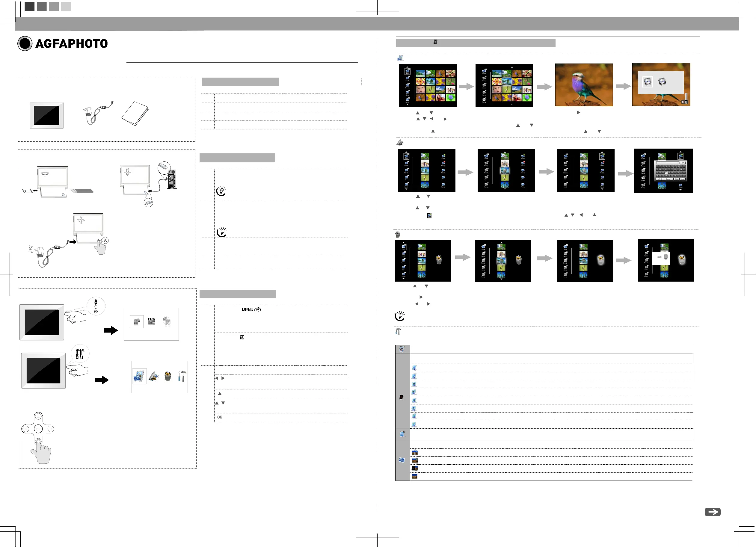This screenshot has height=547, width=756.
Task: Click the photo mode icon in mode menu
Action: tap(137, 322)
